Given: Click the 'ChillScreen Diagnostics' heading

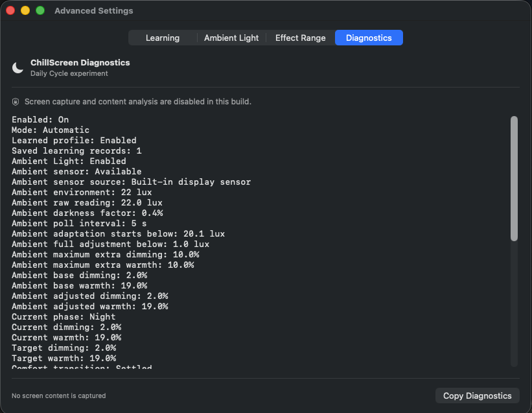Looking at the screenshot, I should 80,62.
